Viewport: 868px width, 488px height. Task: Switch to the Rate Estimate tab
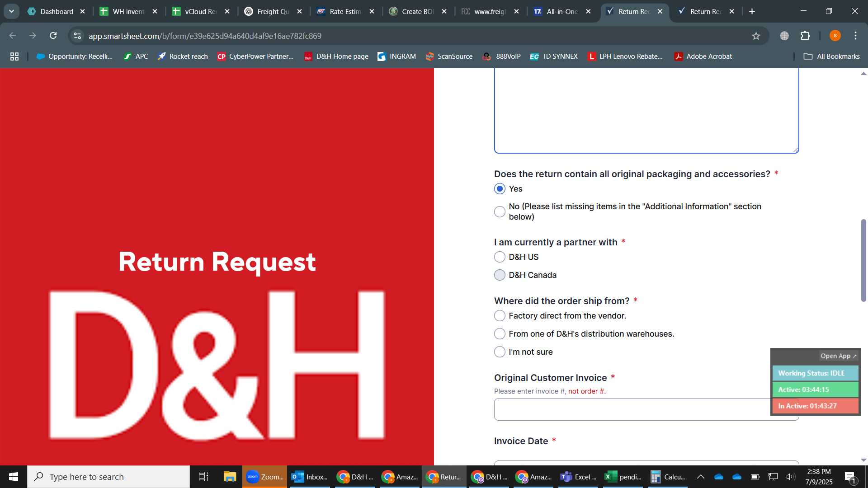(345, 12)
